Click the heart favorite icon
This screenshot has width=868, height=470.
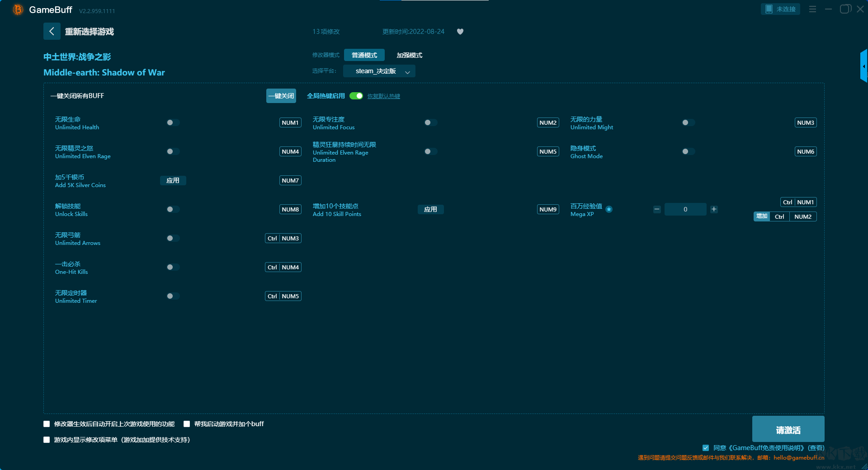click(x=460, y=32)
